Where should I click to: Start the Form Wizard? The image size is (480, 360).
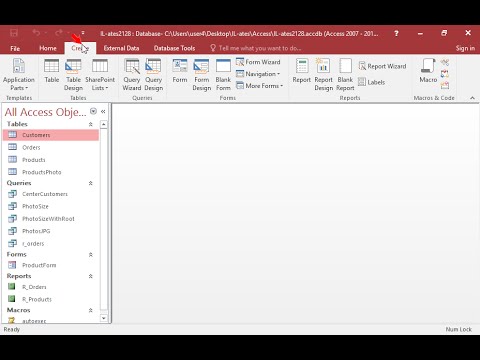coord(258,62)
